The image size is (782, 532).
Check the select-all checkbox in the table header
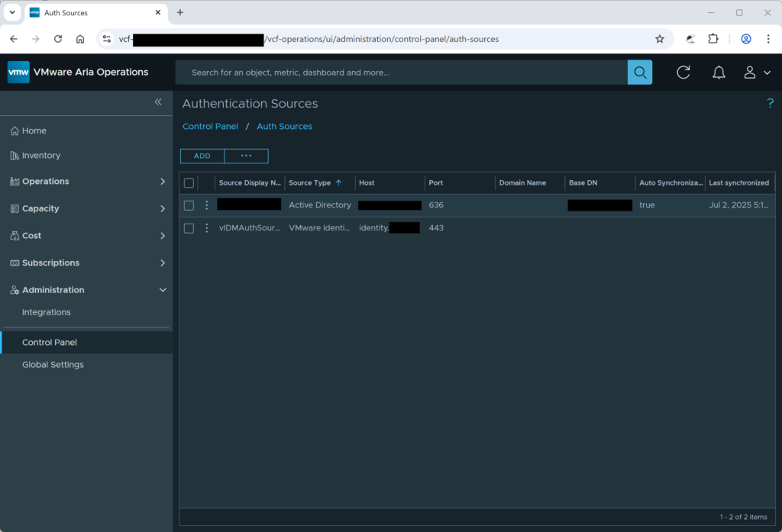pyautogui.click(x=189, y=182)
